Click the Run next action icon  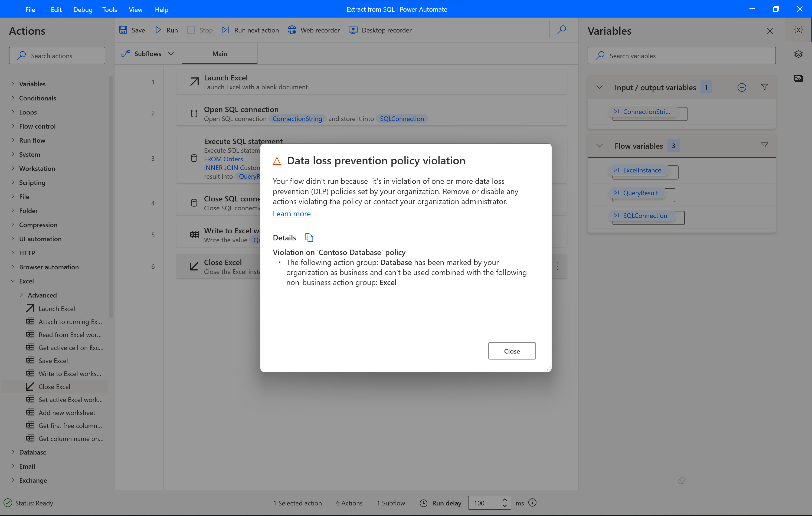click(x=227, y=30)
